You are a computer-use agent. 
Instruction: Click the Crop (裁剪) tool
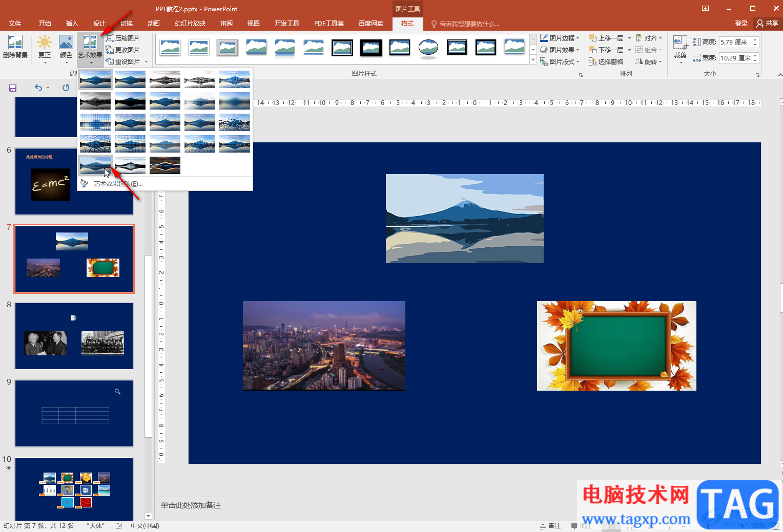(x=681, y=49)
